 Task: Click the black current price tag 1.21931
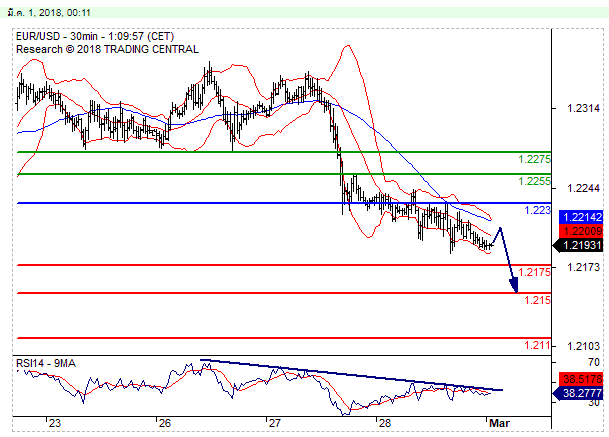(x=579, y=245)
